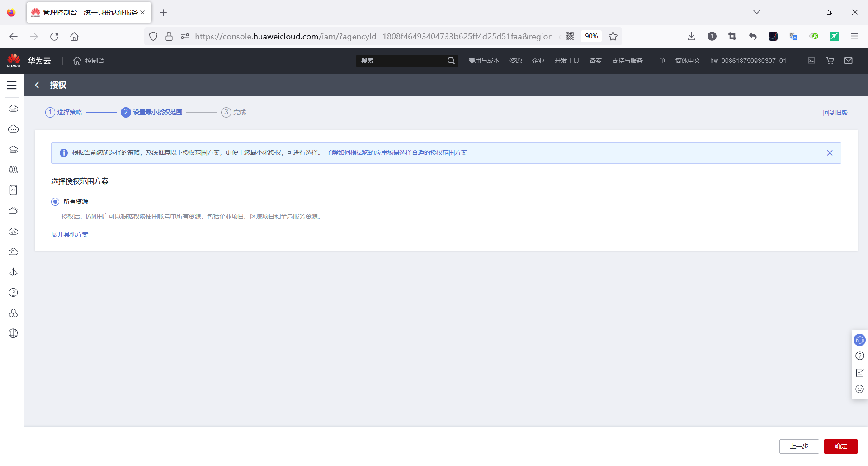Open the 费用与成本 menu
Screen dimensions: 868x466
click(x=484, y=61)
